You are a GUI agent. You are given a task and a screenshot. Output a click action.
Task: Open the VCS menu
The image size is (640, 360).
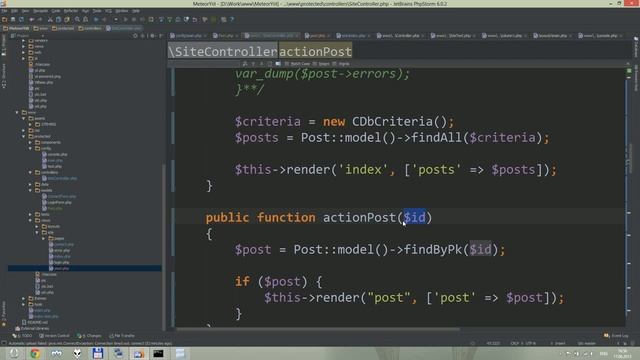[x=108, y=11]
